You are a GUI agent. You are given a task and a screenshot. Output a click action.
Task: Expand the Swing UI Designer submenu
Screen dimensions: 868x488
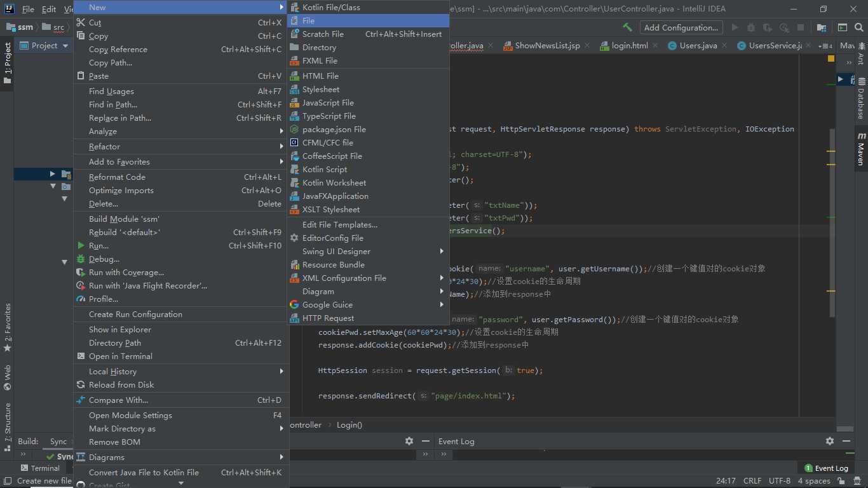click(368, 251)
